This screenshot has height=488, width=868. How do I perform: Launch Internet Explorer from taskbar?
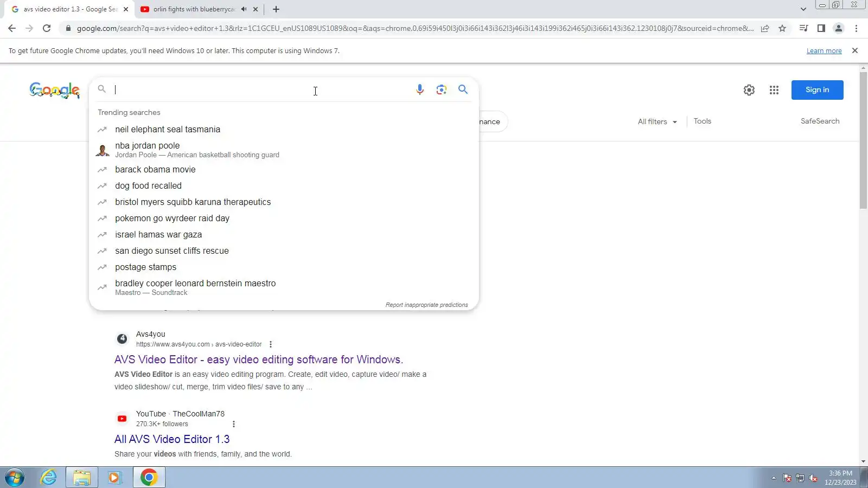coord(49,478)
